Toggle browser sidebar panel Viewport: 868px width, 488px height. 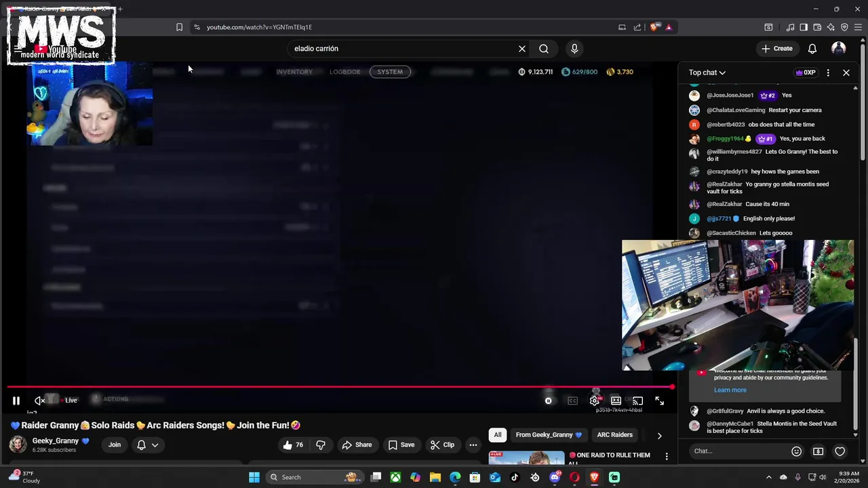click(804, 27)
